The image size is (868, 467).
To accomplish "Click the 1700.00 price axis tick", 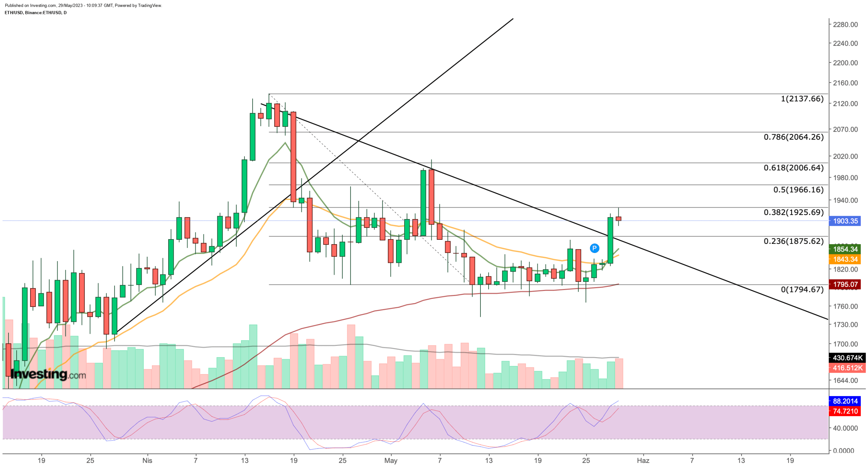I will click(x=845, y=344).
